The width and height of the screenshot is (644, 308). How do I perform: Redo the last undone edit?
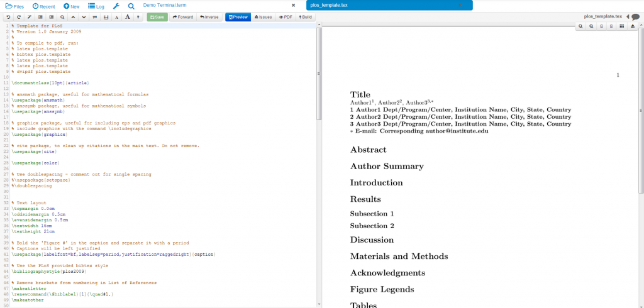coord(18,17)
